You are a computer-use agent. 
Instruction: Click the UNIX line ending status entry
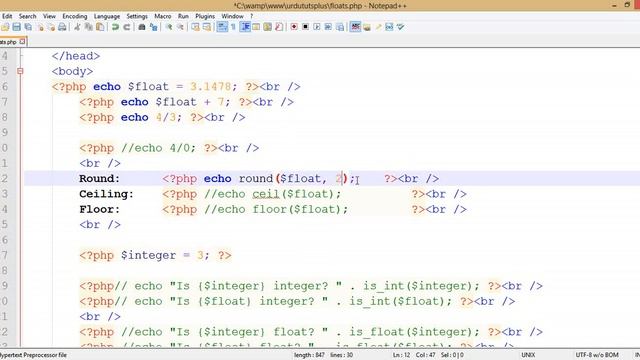tap(528, 355)
